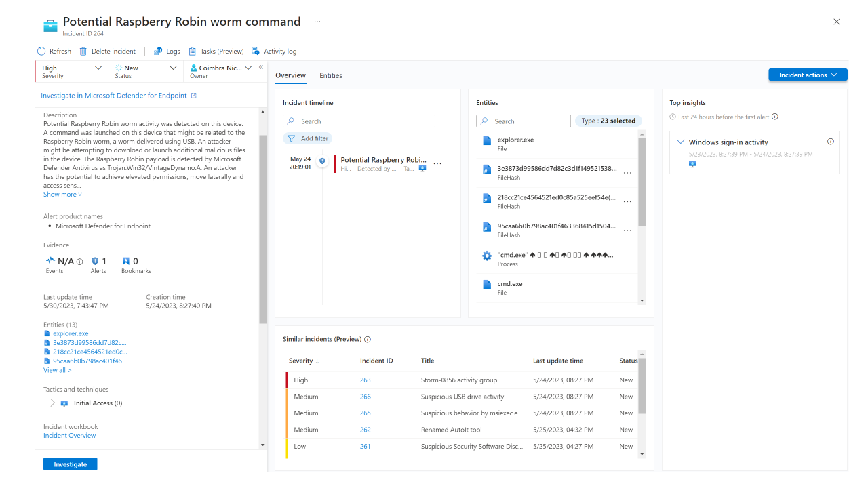Open the Owner dropdown
This screenshot has width=868, height=488.
pyautogui.click(x=248, y=68)
